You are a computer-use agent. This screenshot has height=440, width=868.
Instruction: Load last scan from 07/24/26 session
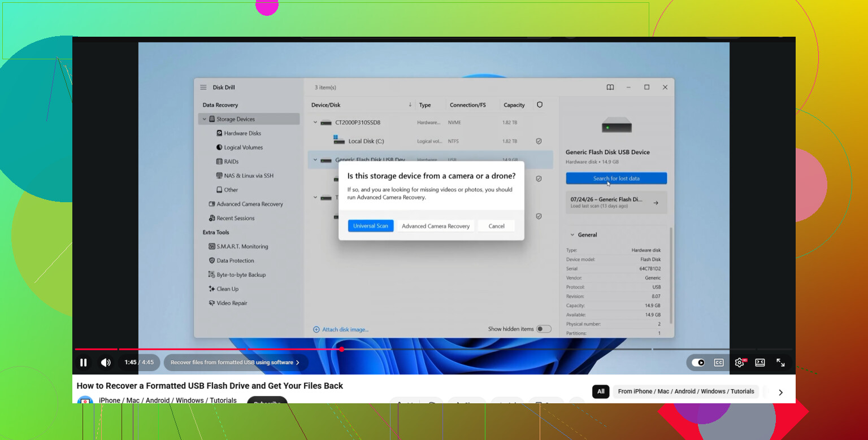[x=617, y=203]
